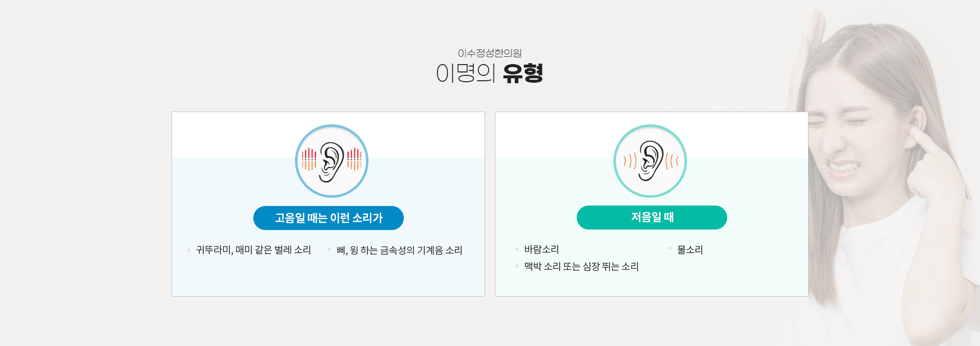The image size is (980, 346).
Task: Select the 물소리 list item
Action: [690, 250]
